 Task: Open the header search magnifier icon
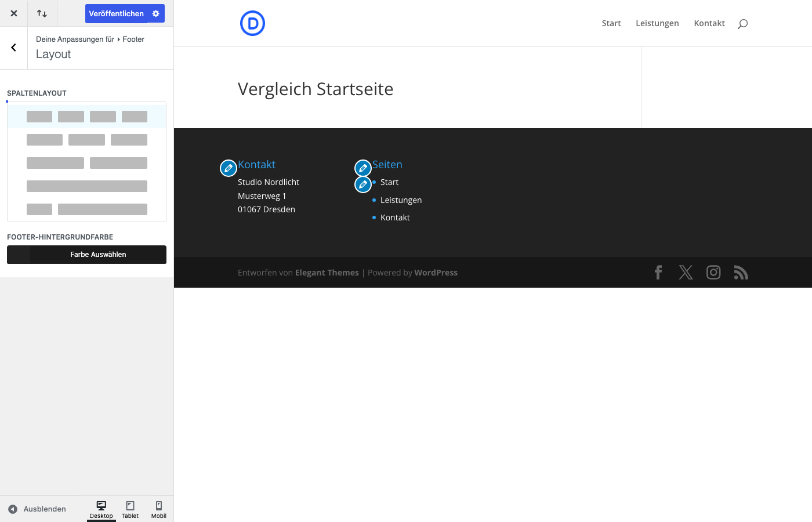742,24
